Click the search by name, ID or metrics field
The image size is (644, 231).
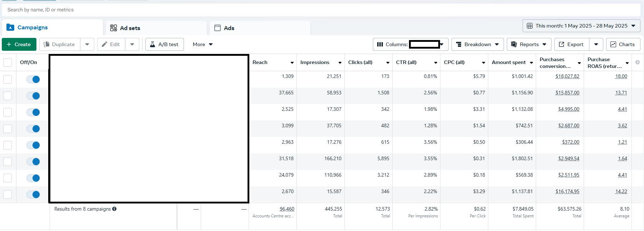pos(321,10)
